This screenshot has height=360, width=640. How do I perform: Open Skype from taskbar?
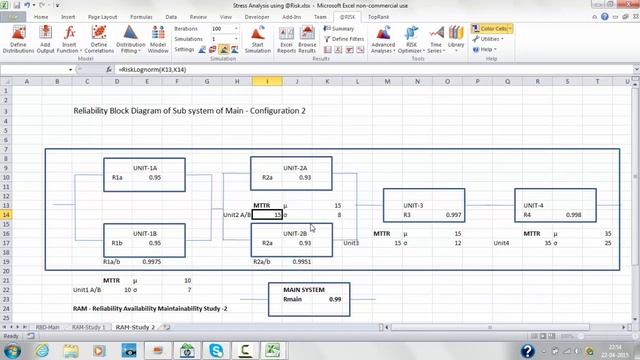(216, 351)
